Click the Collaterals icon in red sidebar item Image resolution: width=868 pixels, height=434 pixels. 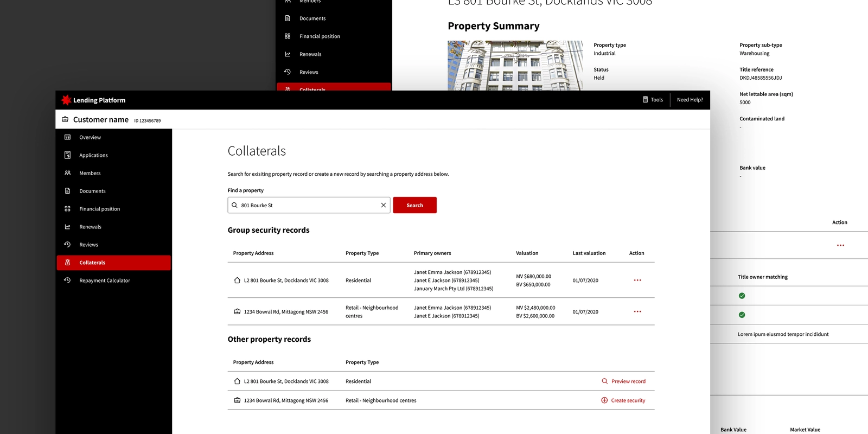[x=67, y=263]
